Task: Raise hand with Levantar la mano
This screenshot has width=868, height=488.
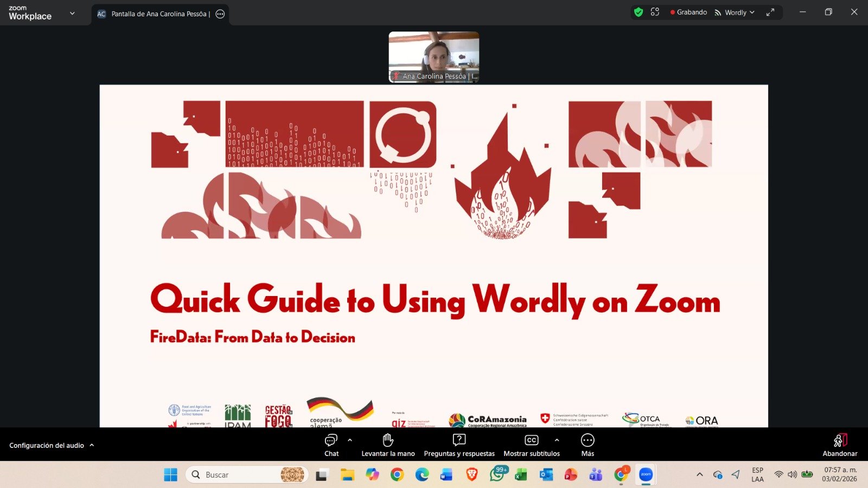Action: [x=388, y=445]
